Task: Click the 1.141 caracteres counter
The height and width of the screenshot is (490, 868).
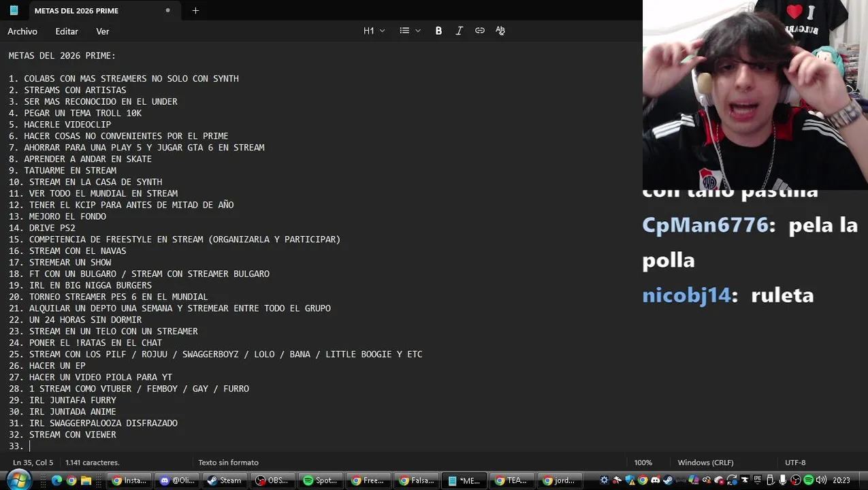Action: click(x=93, y=463)
